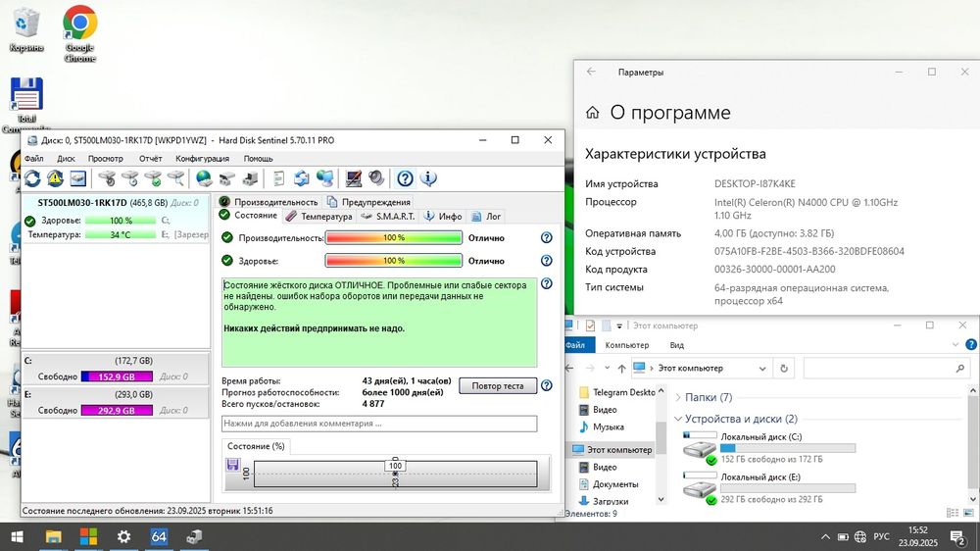Click help icon beside green status text
Screen dimensions: 980x551
[546, 284]
